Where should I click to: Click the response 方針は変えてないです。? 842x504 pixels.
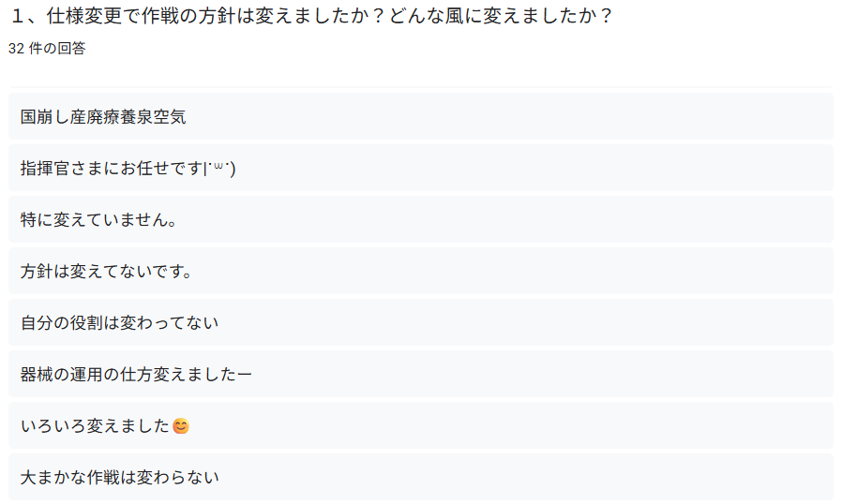point(421,271)
